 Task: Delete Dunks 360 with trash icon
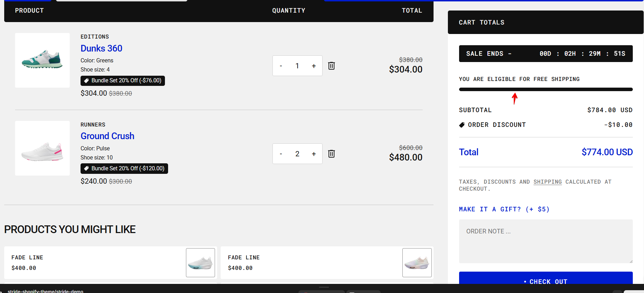click(x=331, y=66)
